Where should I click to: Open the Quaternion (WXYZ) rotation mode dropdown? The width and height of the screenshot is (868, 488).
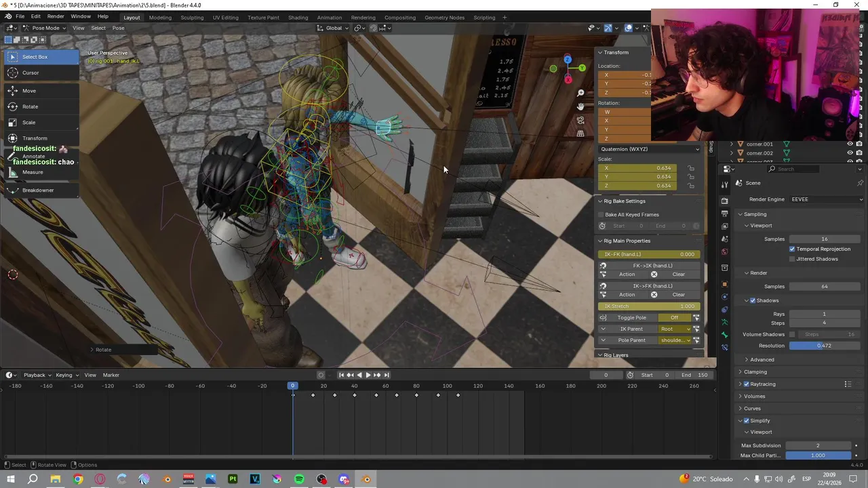tap(649, 149)
